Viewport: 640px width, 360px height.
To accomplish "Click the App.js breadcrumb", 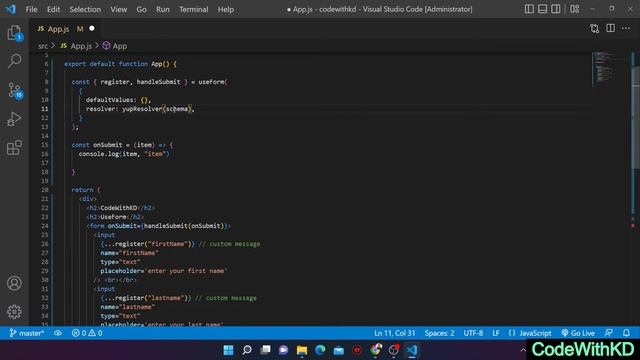I will tap(76, 46).
